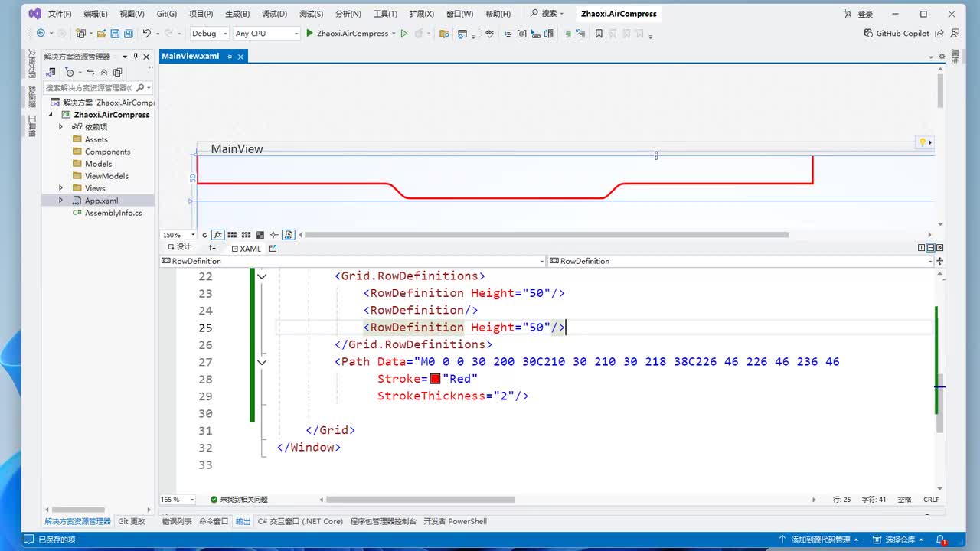The image size is (980, 551).
Task: Toggle the fx effects button in designer
Action: pyautogui.click(x=218, y=235)
